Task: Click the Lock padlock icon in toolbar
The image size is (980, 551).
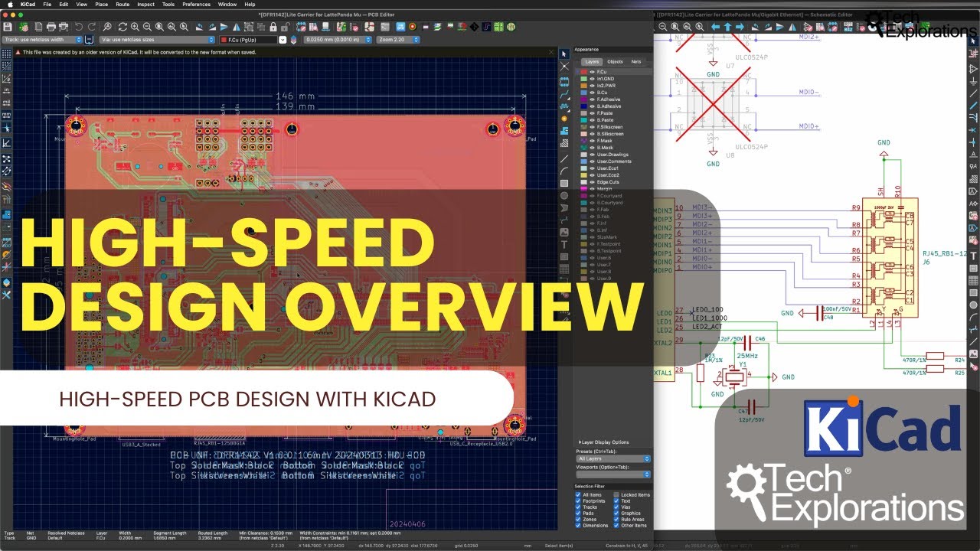Action: click(x=273, y=26)
